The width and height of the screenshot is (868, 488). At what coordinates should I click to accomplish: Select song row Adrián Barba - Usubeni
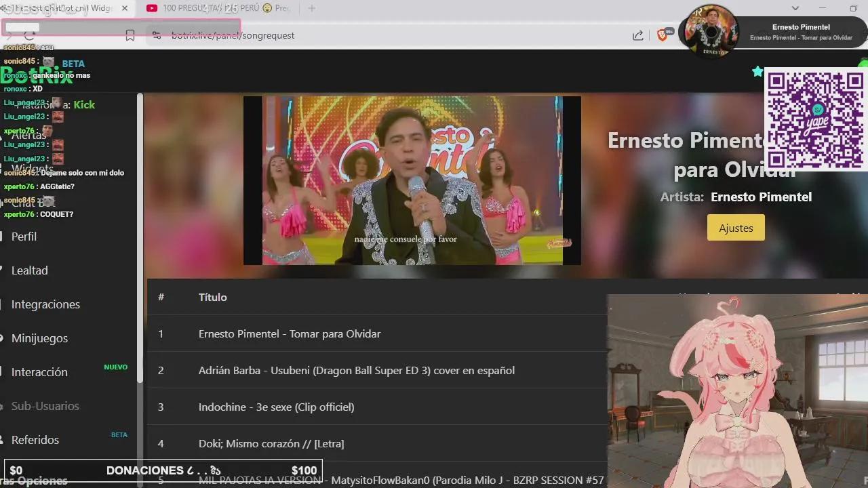coord(377,370)
